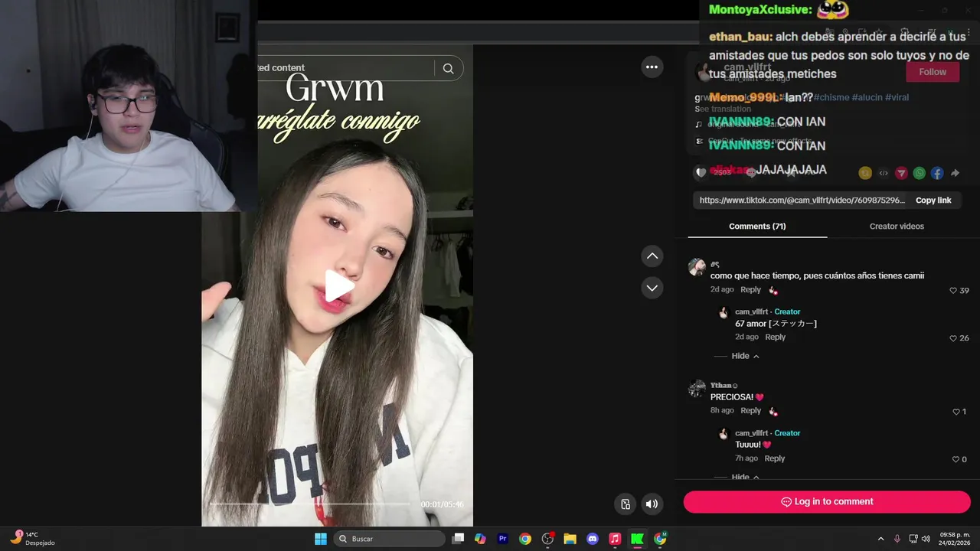
Task: Click See translation under caption
Action: click(723, 109)
